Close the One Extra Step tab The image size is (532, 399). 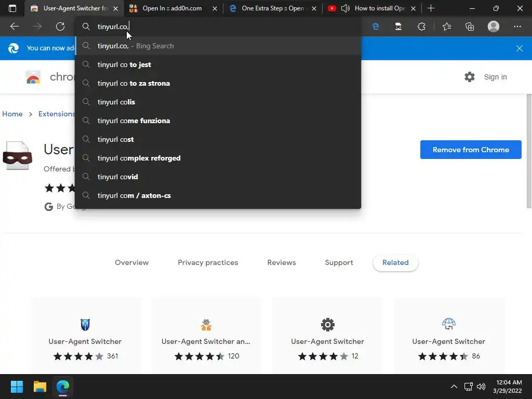point(314,8)
